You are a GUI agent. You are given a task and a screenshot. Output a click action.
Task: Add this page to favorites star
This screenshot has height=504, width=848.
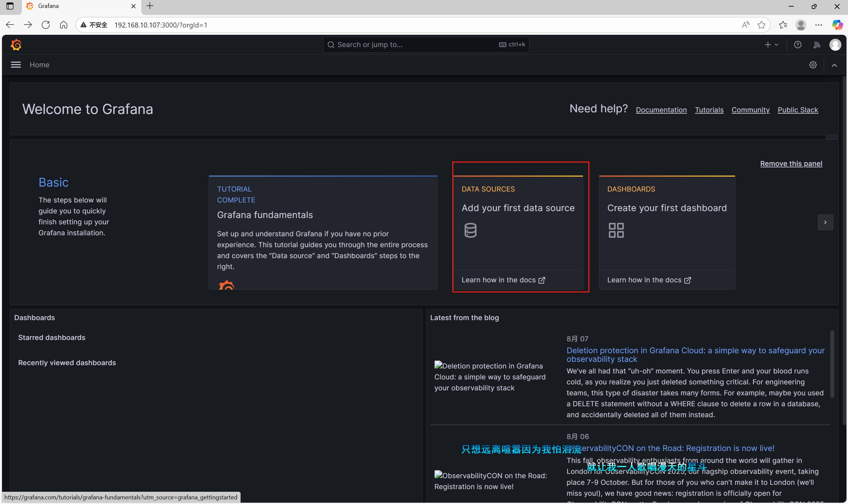[761, 25]
